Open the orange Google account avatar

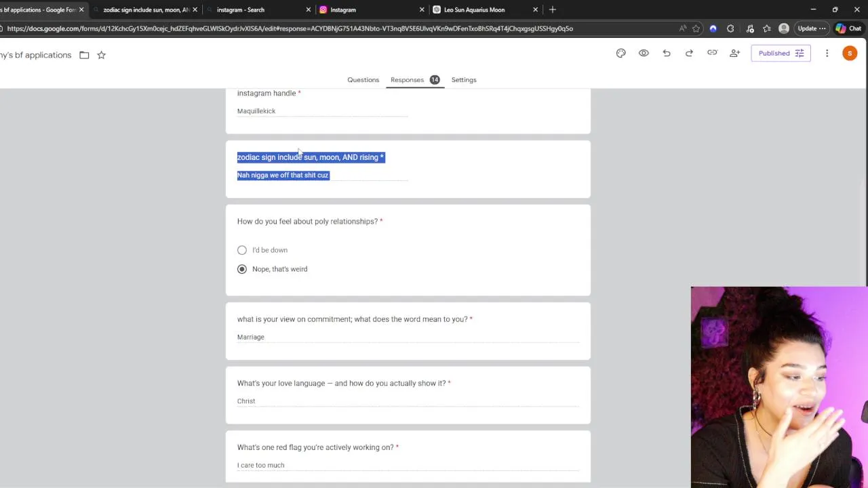(x=850, y=54)
